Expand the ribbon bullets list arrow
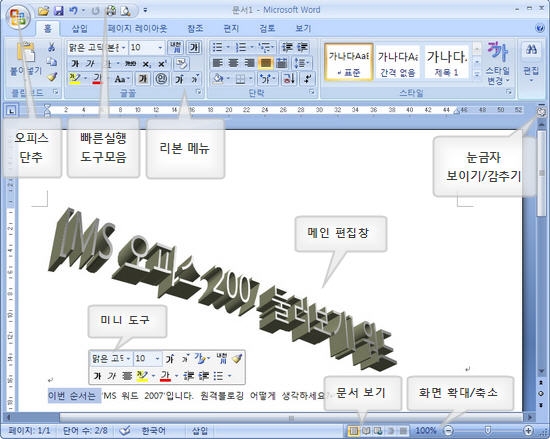 point(228,47)
